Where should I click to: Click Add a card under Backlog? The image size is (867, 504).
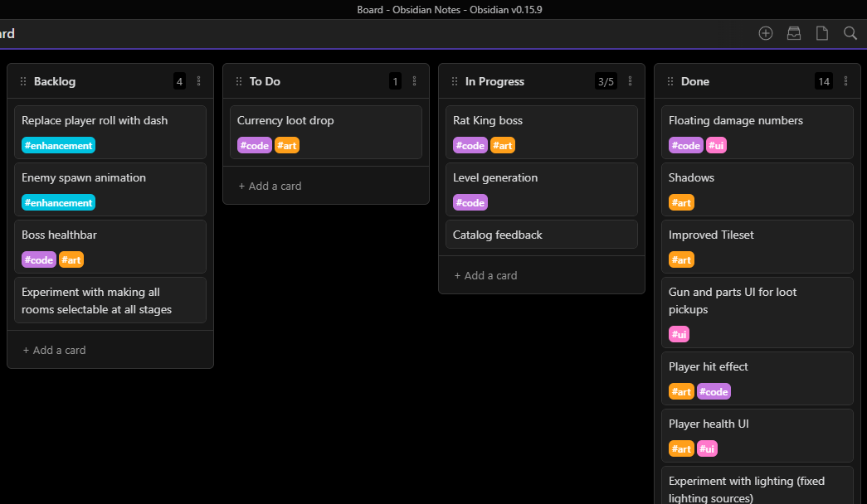coord(54,350)
